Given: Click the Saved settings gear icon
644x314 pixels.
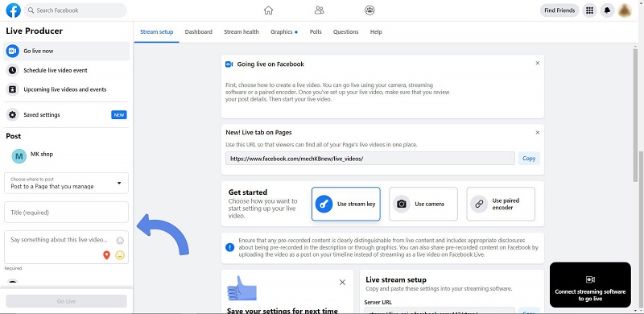Looking at the screenshot, I should (x=13, y=114).
